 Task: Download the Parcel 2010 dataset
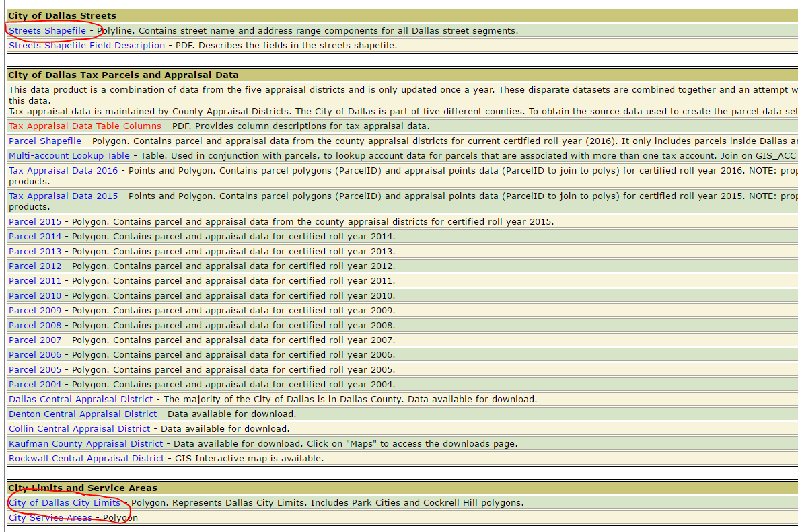point(34,295)
